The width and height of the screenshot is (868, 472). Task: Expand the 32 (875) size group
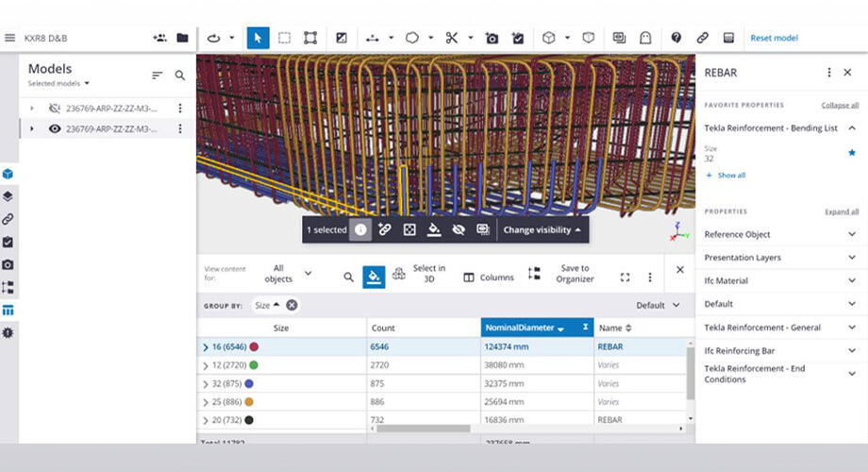206,384
